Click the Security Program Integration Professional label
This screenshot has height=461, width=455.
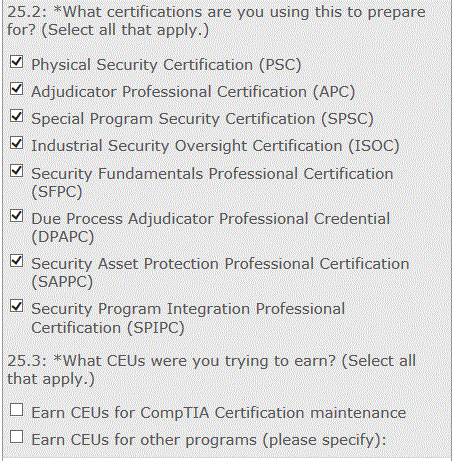(x=188, y=318)
